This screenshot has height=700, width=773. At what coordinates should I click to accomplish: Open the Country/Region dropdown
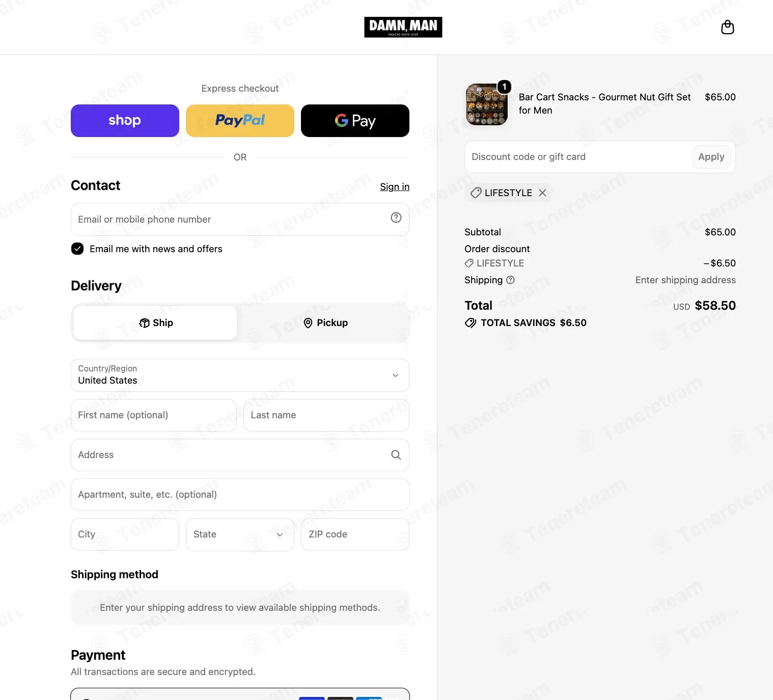tap(240, 375)
